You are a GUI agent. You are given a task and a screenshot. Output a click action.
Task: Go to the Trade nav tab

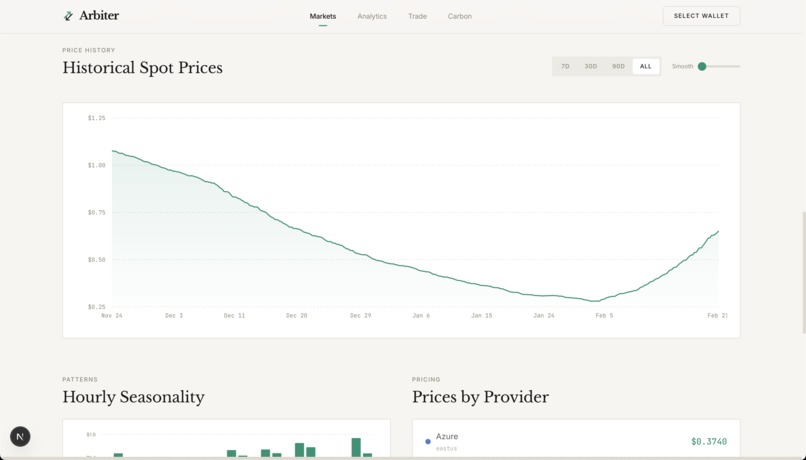(x=417, y=16)
